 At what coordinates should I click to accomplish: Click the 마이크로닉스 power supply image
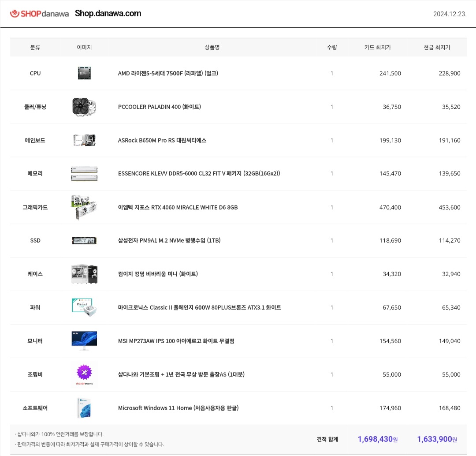pos(84,307)
